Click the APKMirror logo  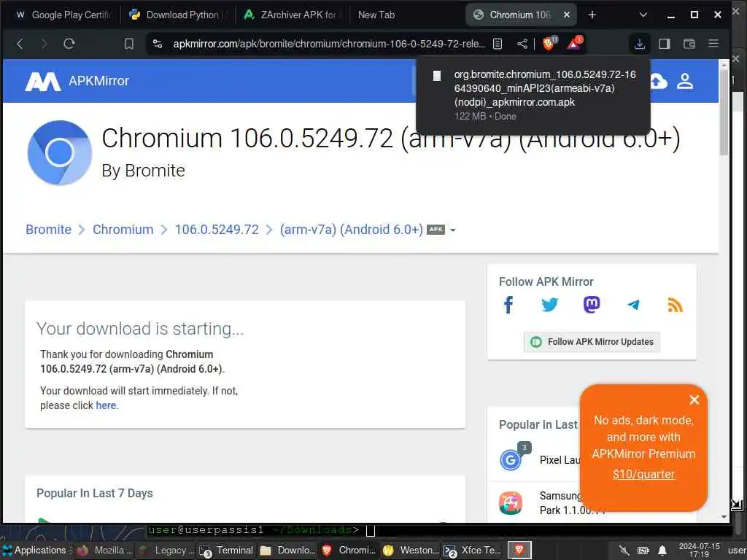(77, 81)
